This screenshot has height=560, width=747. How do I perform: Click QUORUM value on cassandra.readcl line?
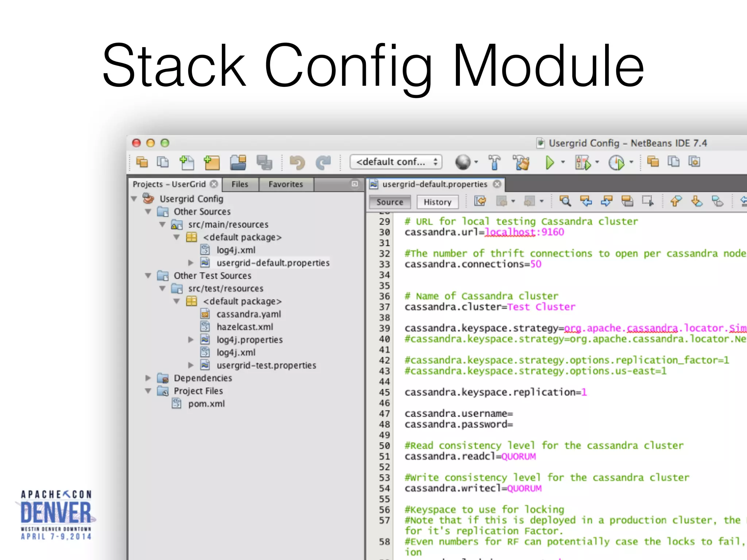coord(518,456)
